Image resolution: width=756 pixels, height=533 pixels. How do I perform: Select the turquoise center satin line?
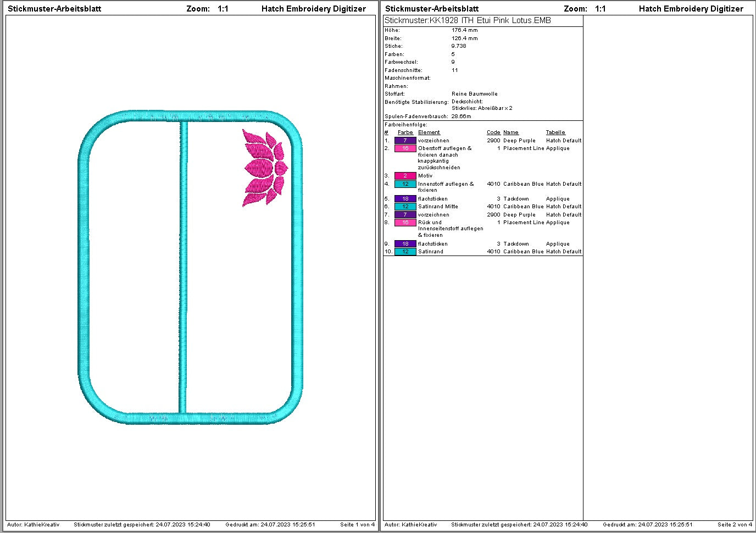pyautogui.click(x=184, y=267)
